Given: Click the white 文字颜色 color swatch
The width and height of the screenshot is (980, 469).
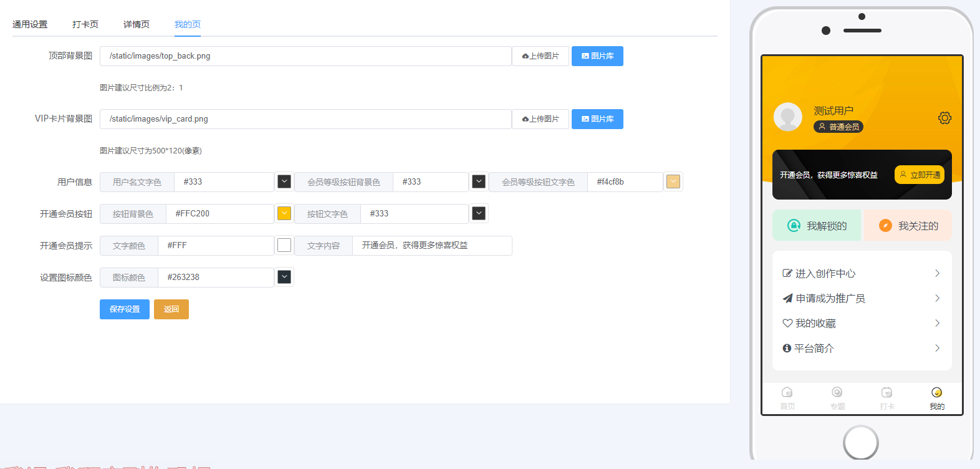Looking at the screenshot, I should (284, 245).
